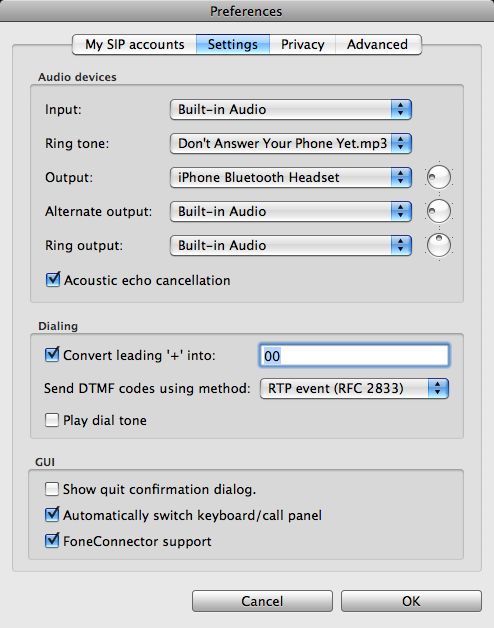Uncheck Convert leading '+' into option
This screenshot has width=494, height=628.
pyautogui.click(x=52, y=354)
